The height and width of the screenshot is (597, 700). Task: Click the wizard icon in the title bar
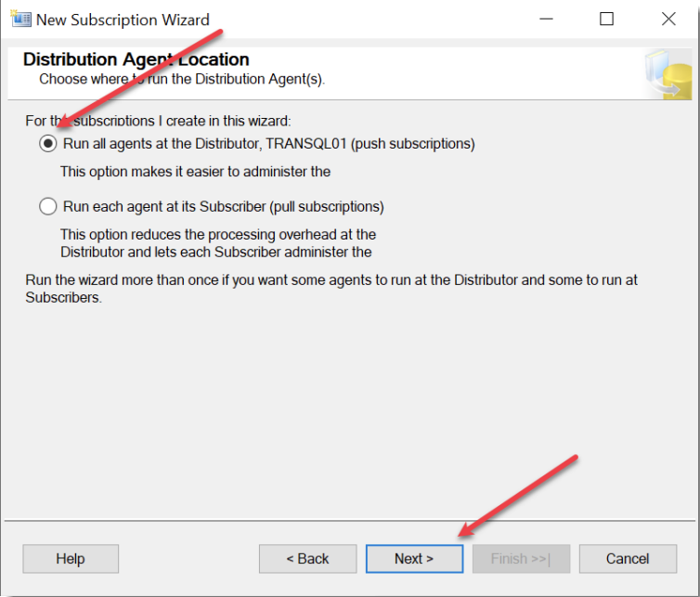click(21, 19)
